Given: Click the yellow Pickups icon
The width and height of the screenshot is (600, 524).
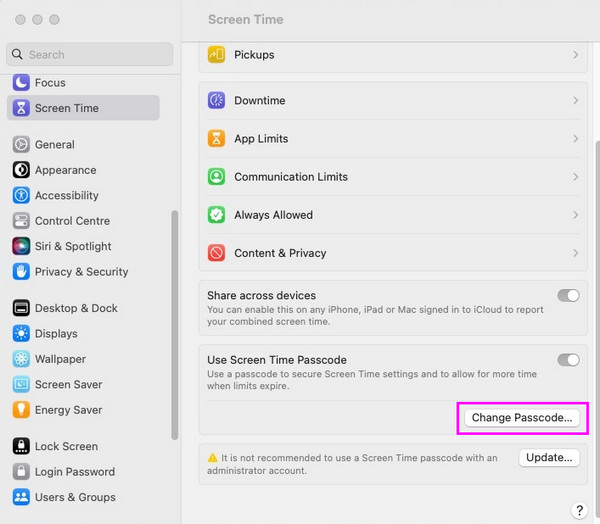Looking at the screenshot, I should pos(216,54).
